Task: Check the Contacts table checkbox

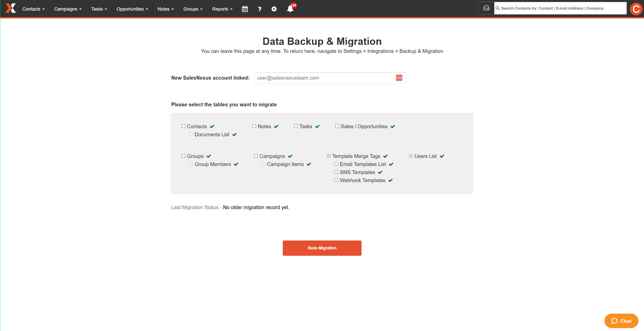Action: tap(183, 126)
